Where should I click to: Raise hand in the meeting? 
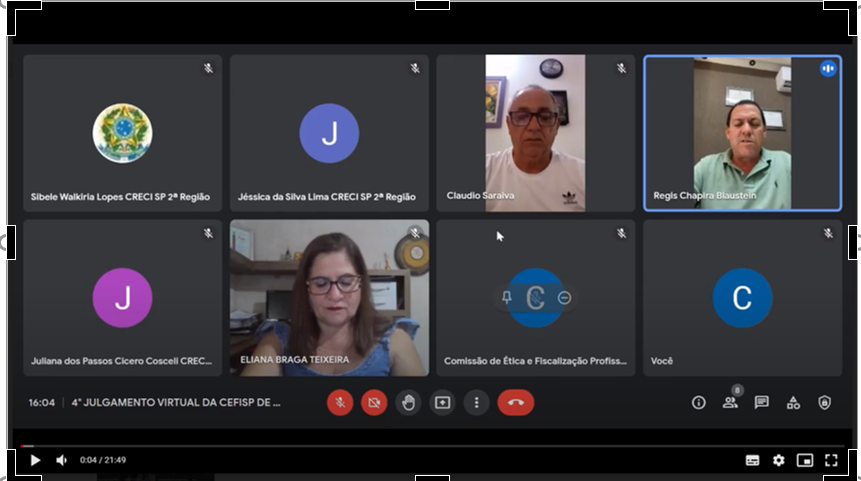[408, 402]
